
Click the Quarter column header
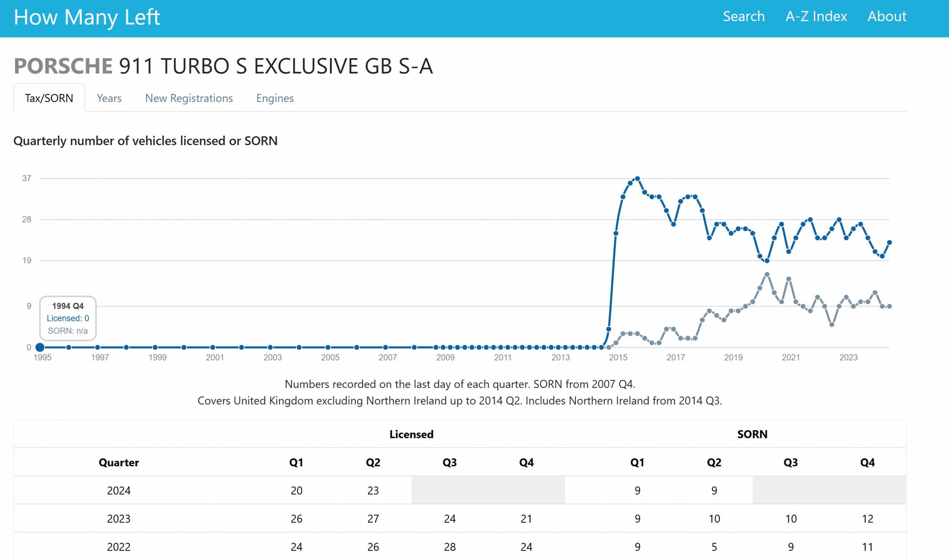coord(119,463)
